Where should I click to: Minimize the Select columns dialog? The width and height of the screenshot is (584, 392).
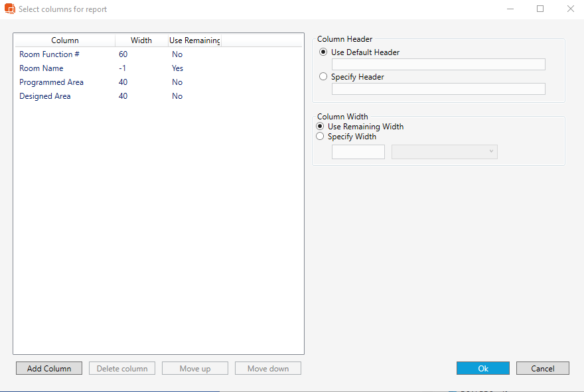click(x=510, y=9)
